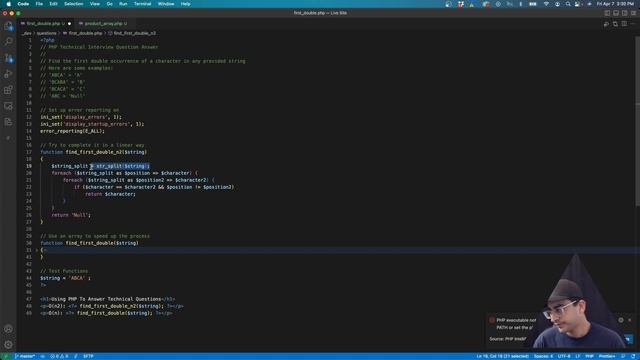Open the Apple menu
640x360 pixels.
[8, 4]
